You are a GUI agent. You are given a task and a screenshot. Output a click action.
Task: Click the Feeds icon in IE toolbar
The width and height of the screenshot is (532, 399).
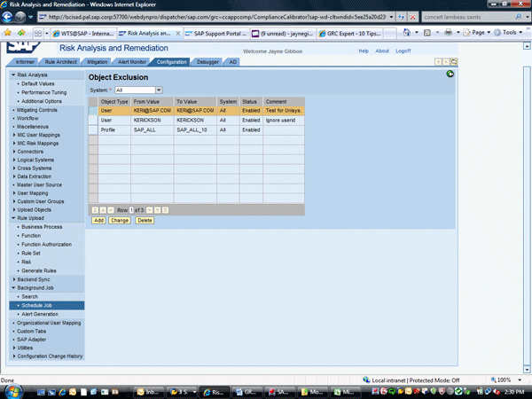pos(427,33)
